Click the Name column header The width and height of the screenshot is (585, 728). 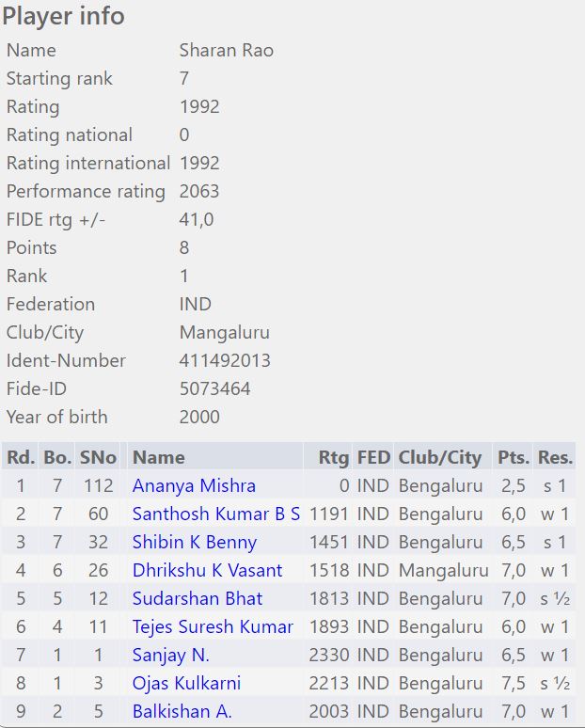[158, 458]
